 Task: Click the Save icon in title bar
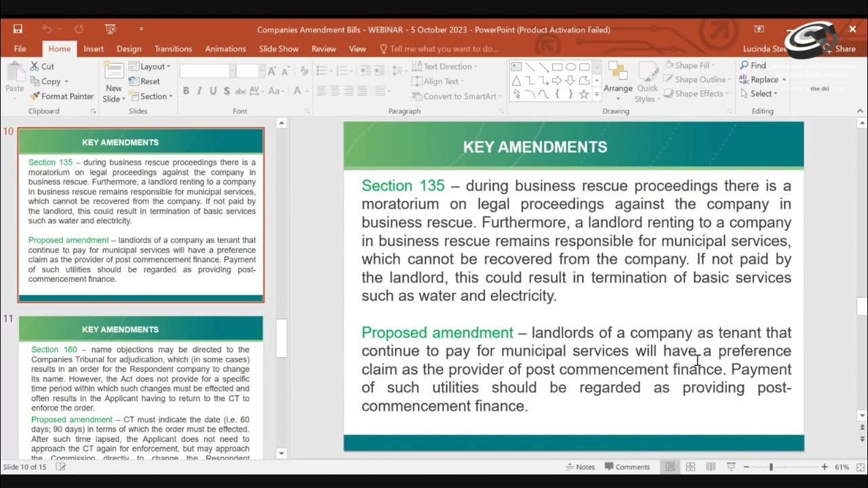(x=18, y=29)
